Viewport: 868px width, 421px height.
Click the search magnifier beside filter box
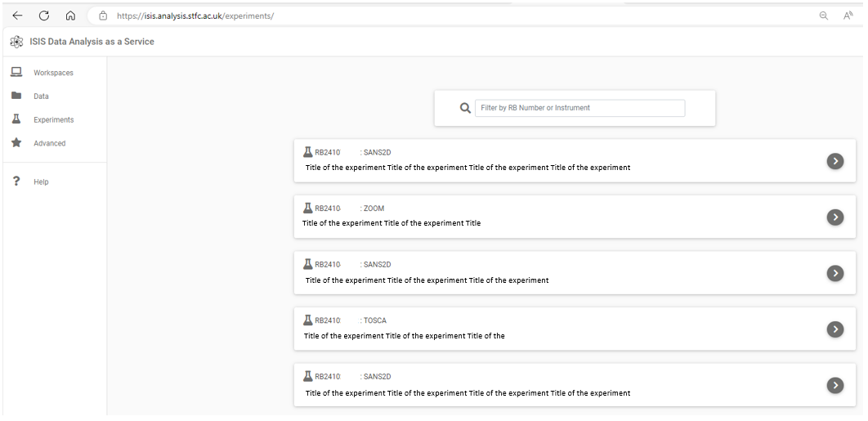[466, 107]
